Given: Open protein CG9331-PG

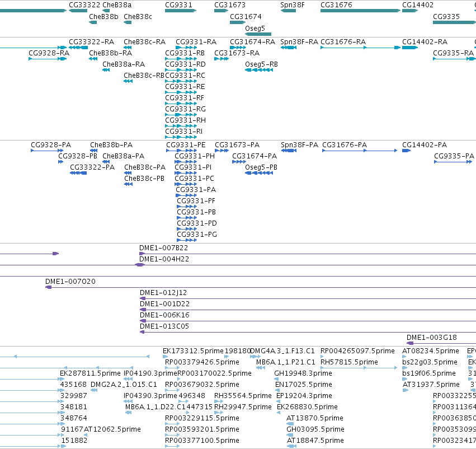Looking at the screenshot, I should coord(197,235).
